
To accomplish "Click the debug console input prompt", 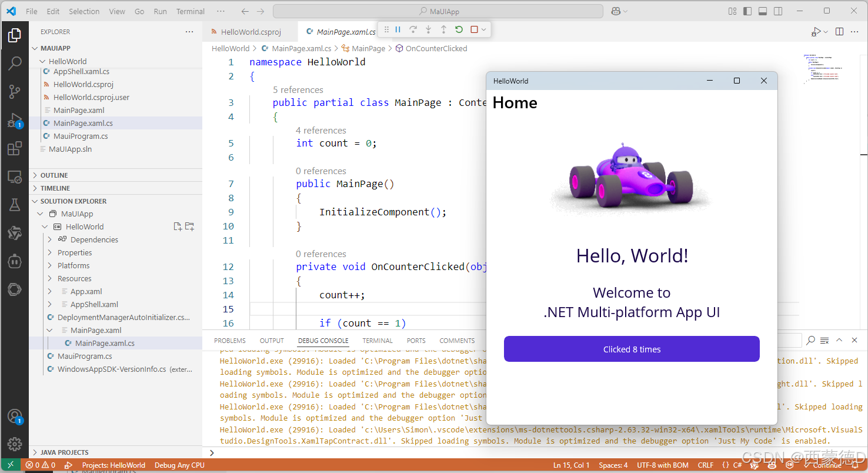I will coord(535,452).
